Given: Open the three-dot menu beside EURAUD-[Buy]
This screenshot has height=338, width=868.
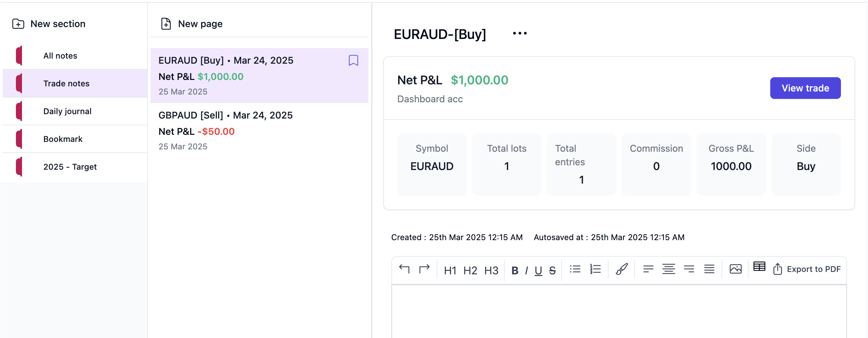Looking at the screenshot, I should coord(520,33).
